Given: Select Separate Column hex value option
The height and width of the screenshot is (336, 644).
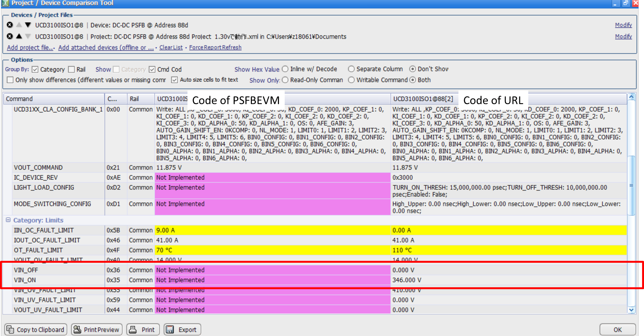Looking at the screenshot, I should (x=351, y=69).
